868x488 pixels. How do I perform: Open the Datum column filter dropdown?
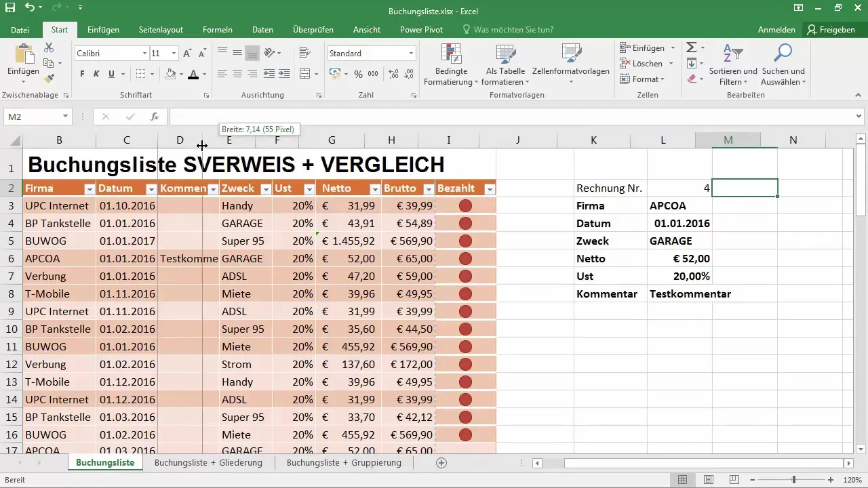151,189
